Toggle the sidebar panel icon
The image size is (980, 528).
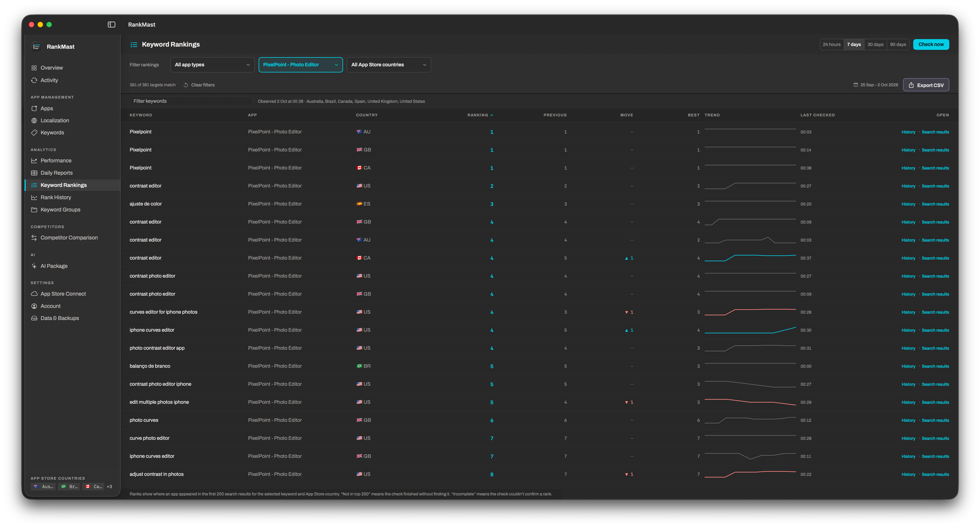[x=111, y=24]
